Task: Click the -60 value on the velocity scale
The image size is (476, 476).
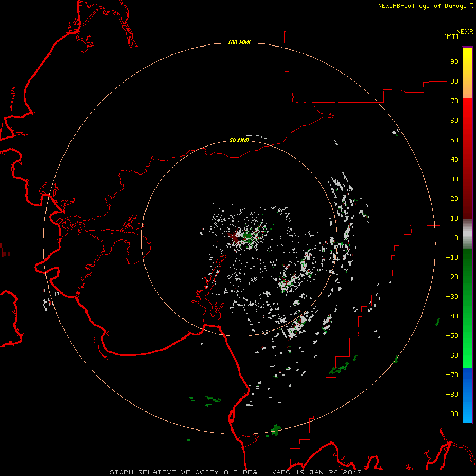Action: pos(452,355)
